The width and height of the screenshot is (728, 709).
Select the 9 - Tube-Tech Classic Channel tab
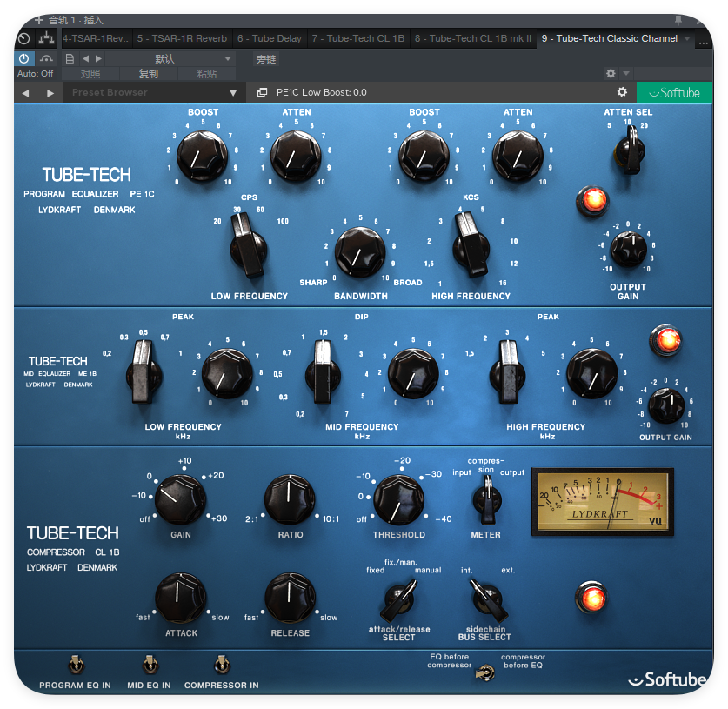click(x=610, y=38)
